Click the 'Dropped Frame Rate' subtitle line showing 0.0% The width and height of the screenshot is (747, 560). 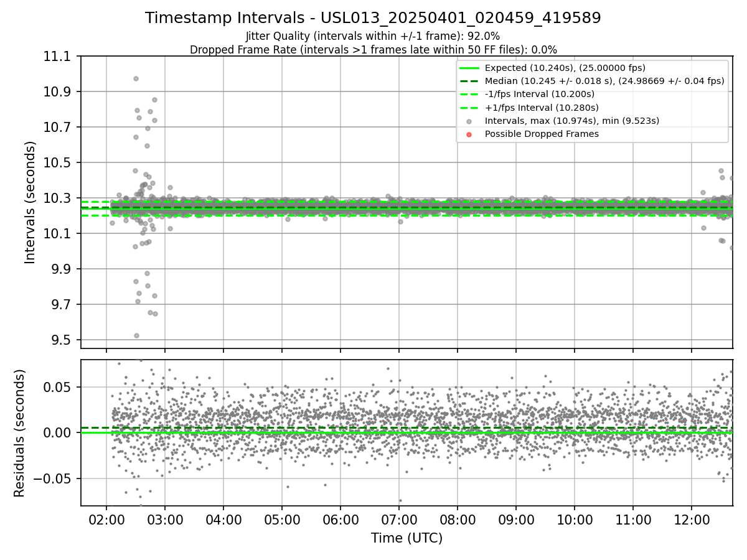click(x=373, y=50)
